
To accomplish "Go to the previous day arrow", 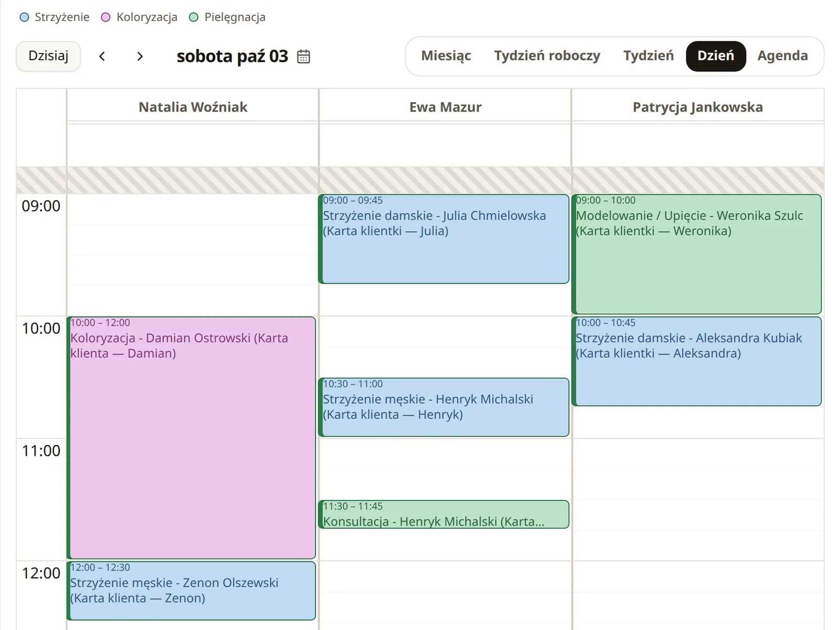I will (x=102, y=56).
